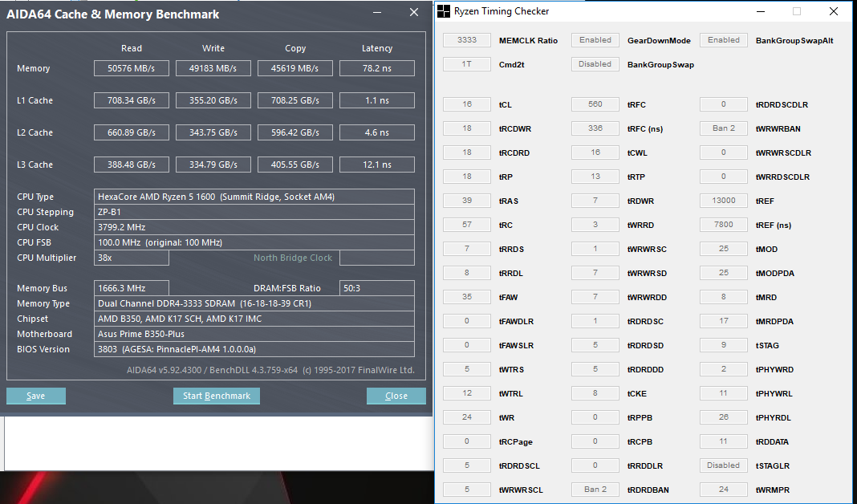Click L1 Cache Write value 355.20 GB/s
This screenshot has height=504, width=857.
point(213,100)
